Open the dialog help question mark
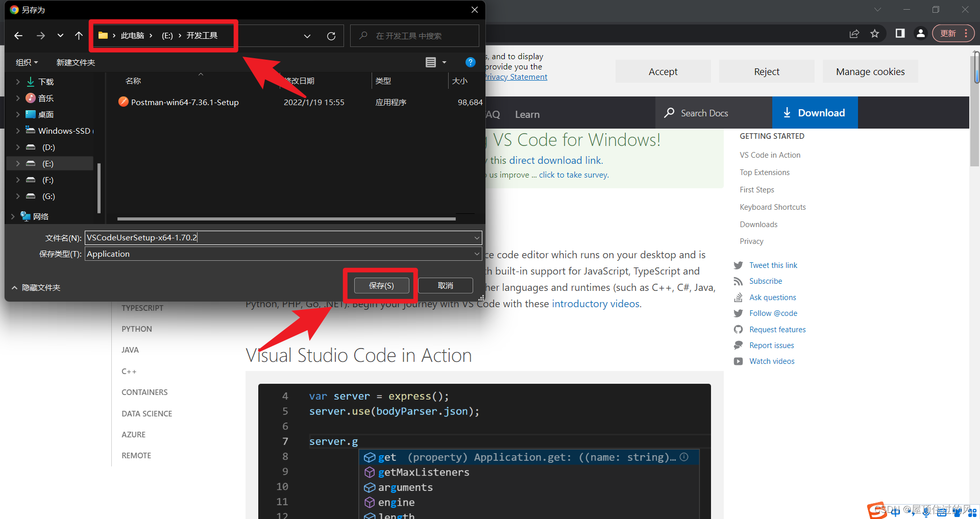This screenshot has height=519, width=980. (x=471, y=62)
